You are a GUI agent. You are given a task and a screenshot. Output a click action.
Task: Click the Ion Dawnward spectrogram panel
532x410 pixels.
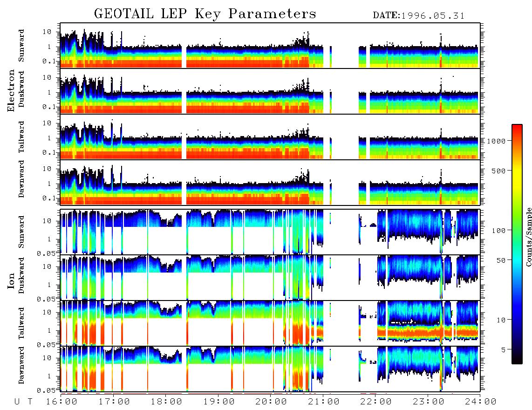(270, 369)
